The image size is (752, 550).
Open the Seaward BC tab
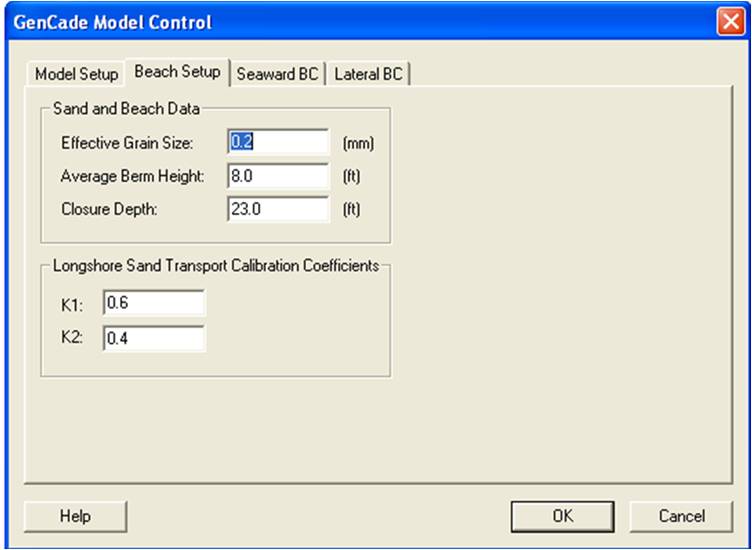[278, 74]
